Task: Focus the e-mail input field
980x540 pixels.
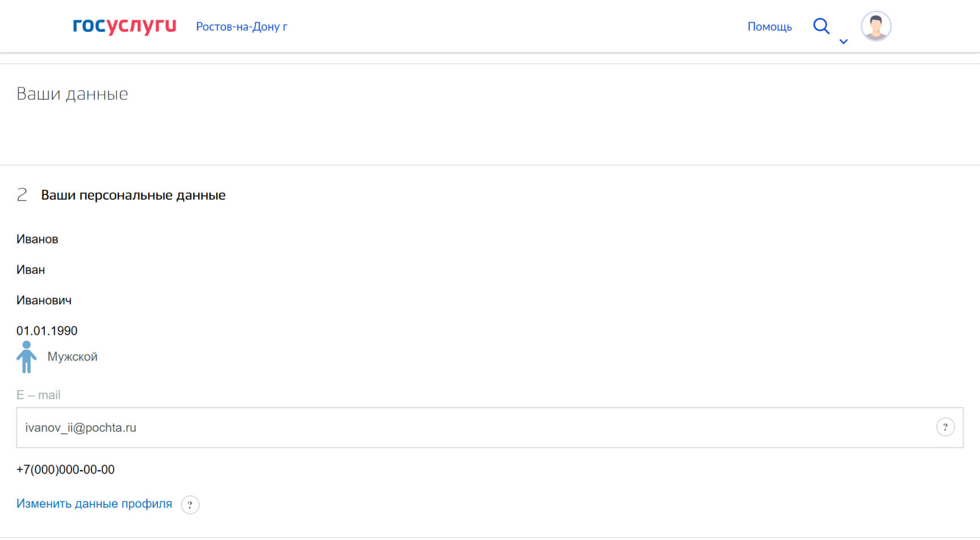Action: click(x=454, y=428)
